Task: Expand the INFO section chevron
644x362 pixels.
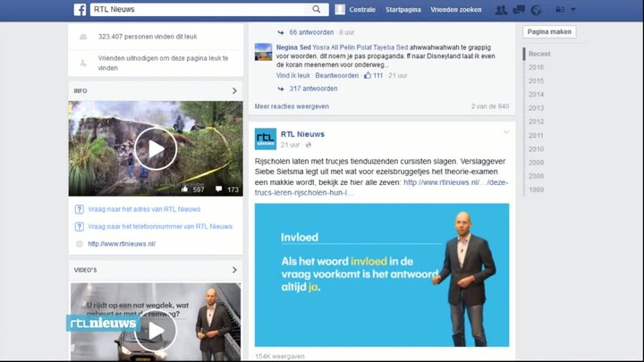Action: (234, 90)
